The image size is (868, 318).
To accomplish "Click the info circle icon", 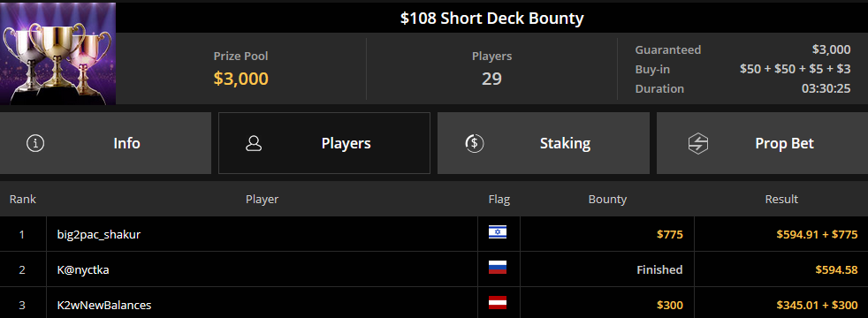I will point(35,143).
